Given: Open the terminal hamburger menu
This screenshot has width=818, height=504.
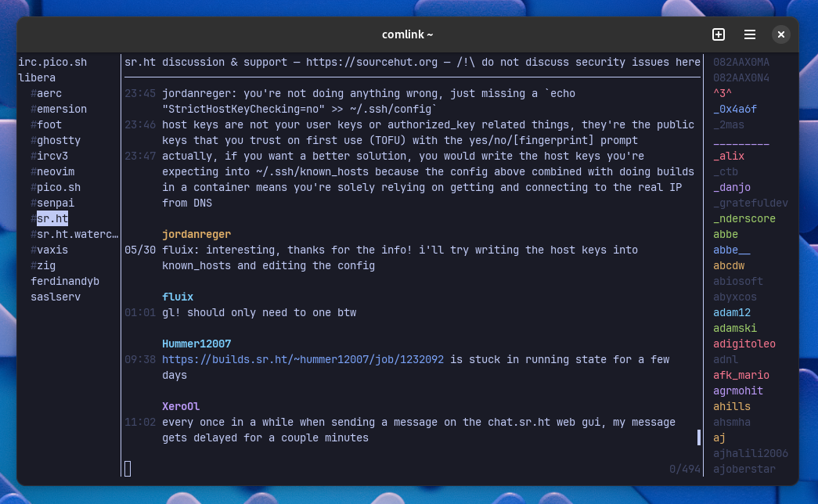Looking at the screenshot, I should click(x=750, y=34).
